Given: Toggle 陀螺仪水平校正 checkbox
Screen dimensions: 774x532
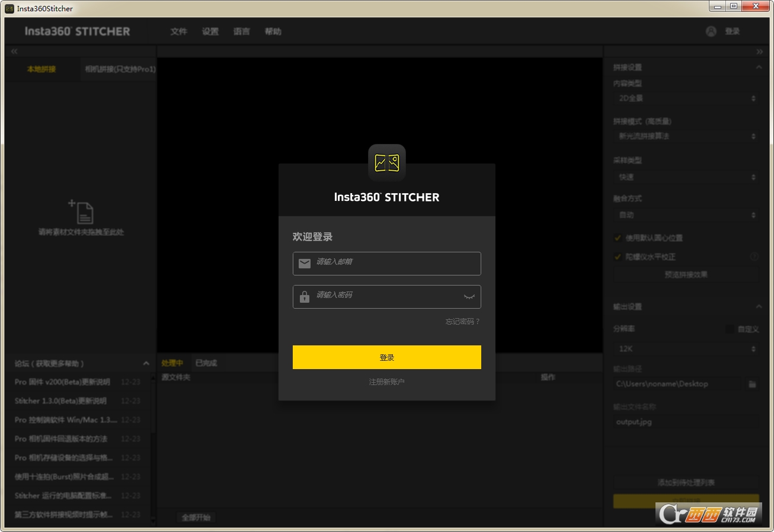Looking at the screenshot, I should [618, 257].
